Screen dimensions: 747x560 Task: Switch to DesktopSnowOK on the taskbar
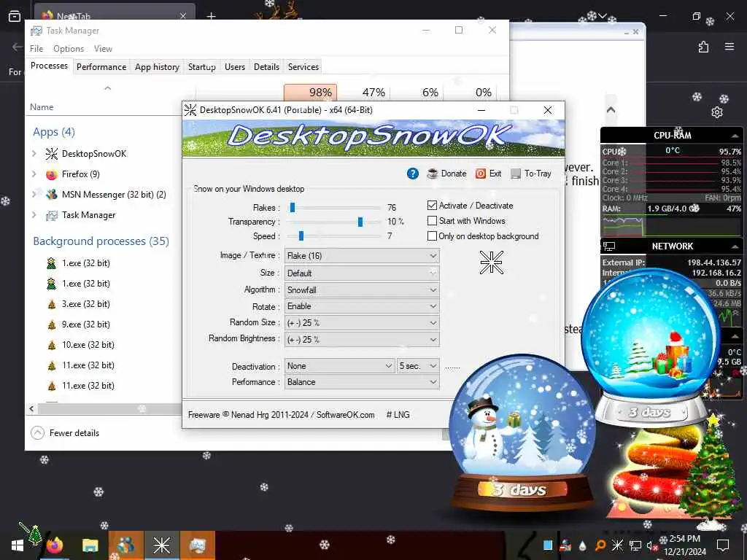pos(161,545)
